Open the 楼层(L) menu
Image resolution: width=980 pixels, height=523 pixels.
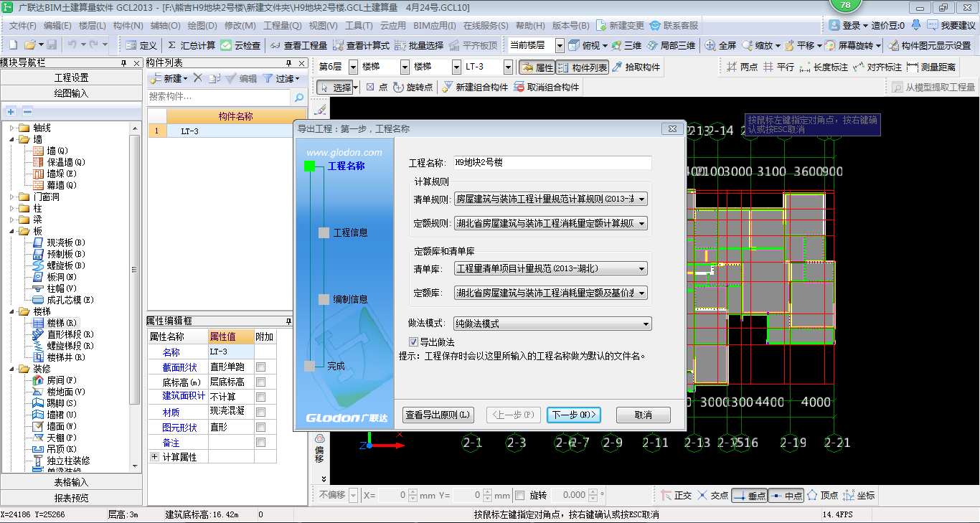(92, 25)
